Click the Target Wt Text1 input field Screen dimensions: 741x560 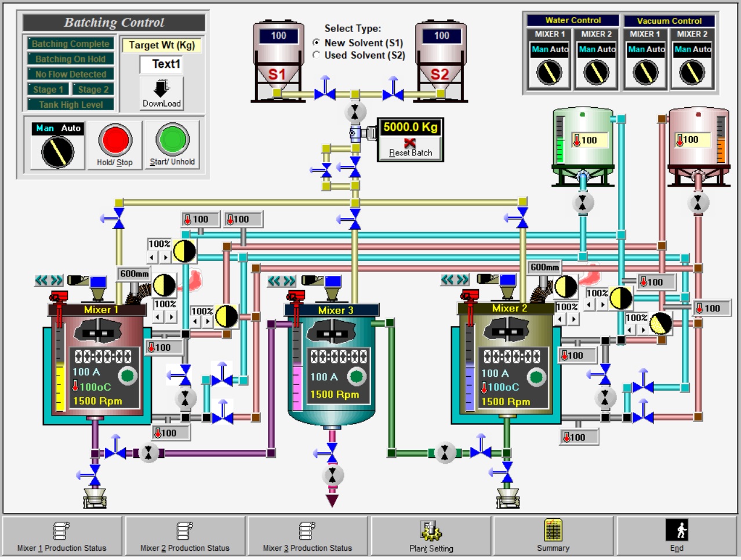(161, 64)
